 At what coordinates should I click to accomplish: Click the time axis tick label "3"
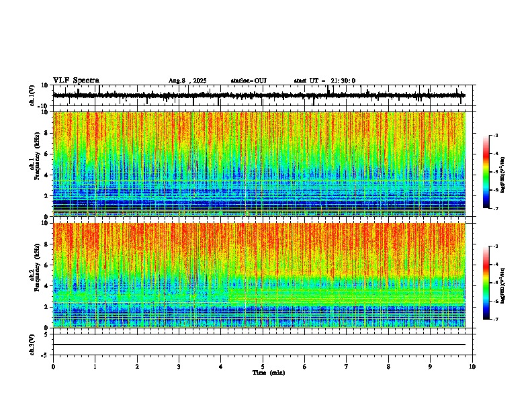click(x=179, y=367)
